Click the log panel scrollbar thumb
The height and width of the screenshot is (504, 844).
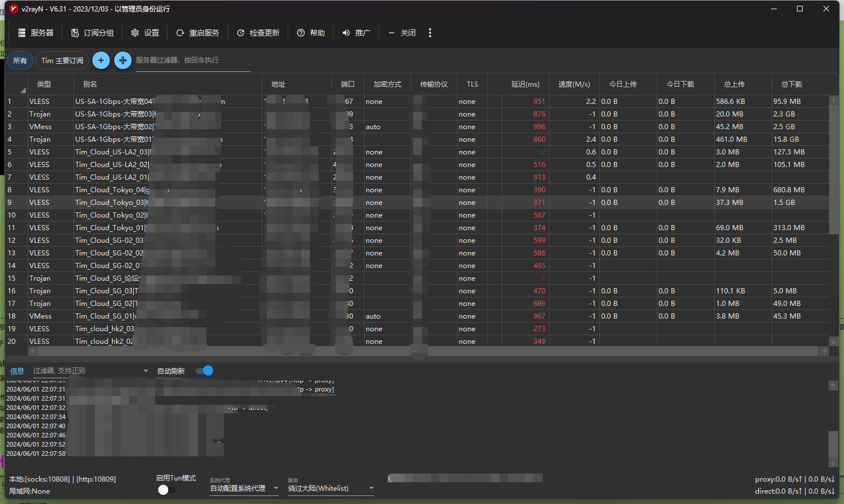833,444
